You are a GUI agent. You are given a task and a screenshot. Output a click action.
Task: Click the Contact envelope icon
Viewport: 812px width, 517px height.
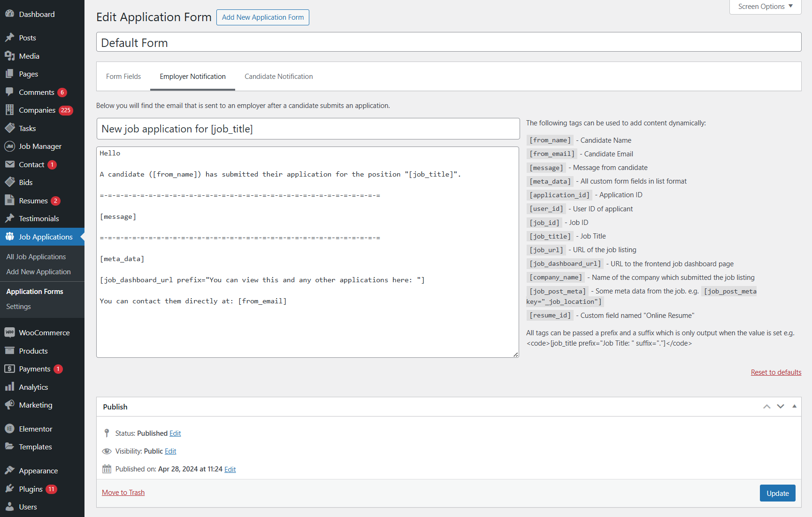9,164
